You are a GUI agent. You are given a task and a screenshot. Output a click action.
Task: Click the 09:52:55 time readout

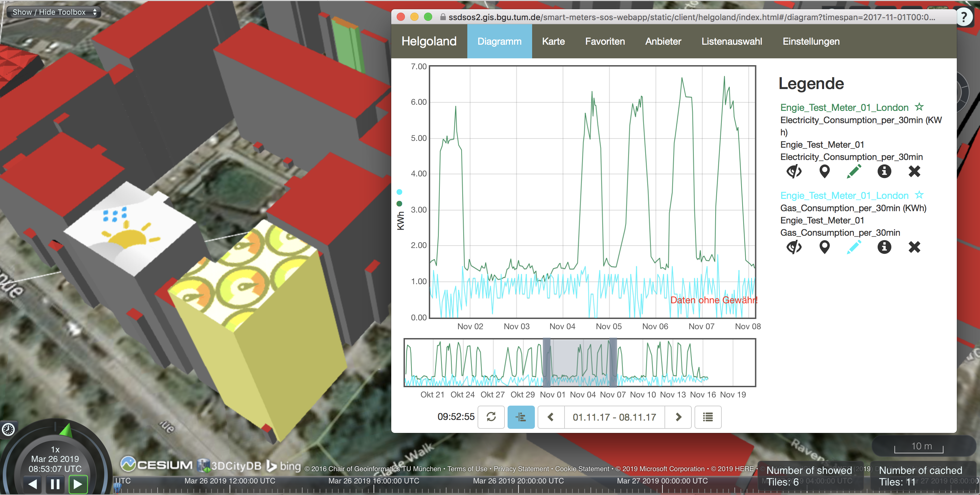point(456,417)
